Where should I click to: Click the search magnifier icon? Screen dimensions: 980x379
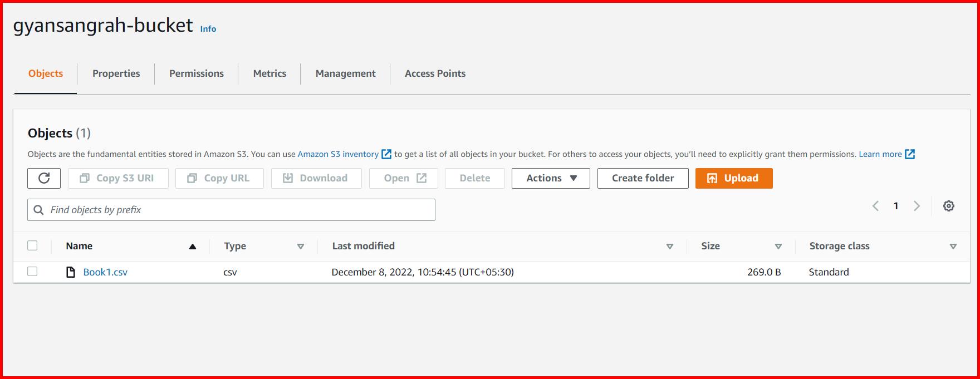point(38,210)
